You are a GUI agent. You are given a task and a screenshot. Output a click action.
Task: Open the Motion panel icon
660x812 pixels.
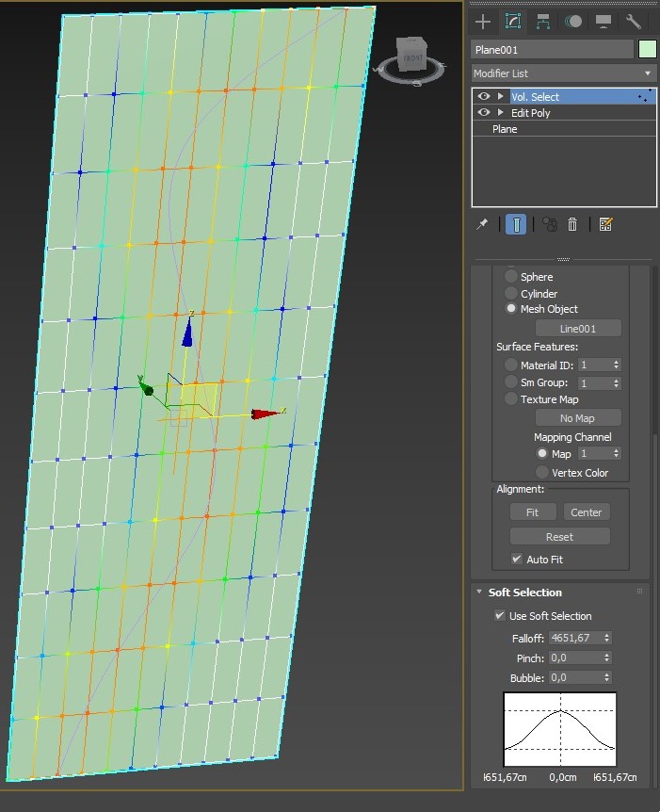(x=573, y=21)
